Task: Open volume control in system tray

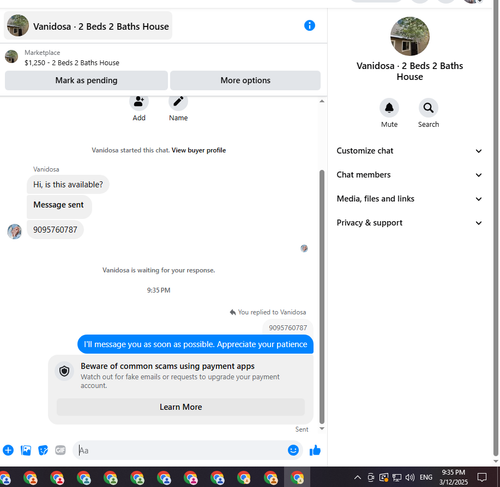Action: click(410, 478)
